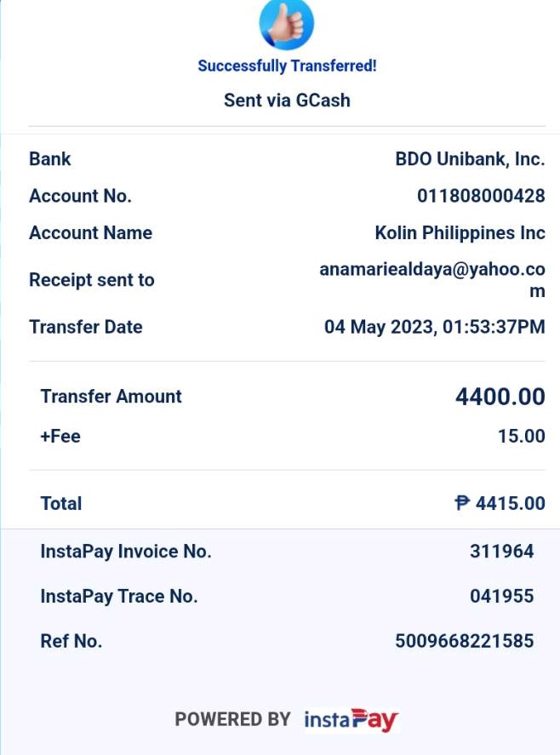The image size is (560, 755).
Task: Select the BDO Unibank, Inc. bank name
Action: pyautogui.click(x=470, y=159)
